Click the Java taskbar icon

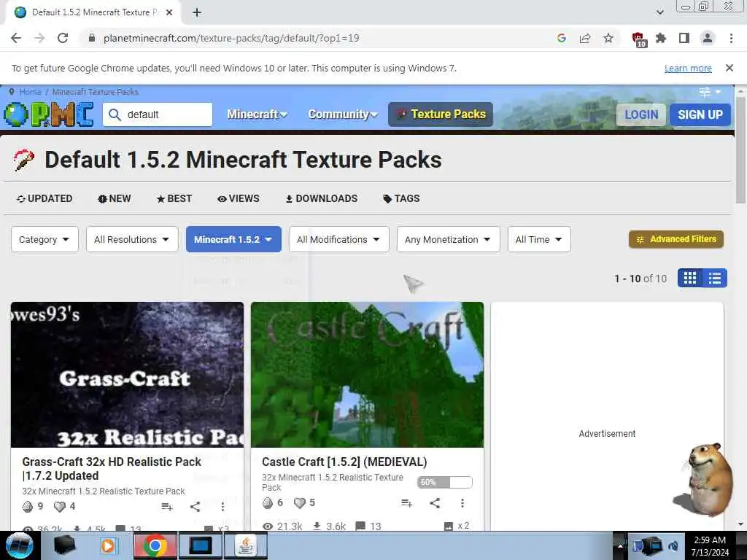pos(246,545)
